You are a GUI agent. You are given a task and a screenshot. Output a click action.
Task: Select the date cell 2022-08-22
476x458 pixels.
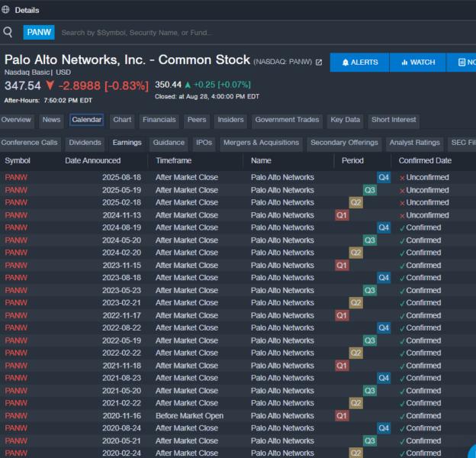(x=121, y=328)
